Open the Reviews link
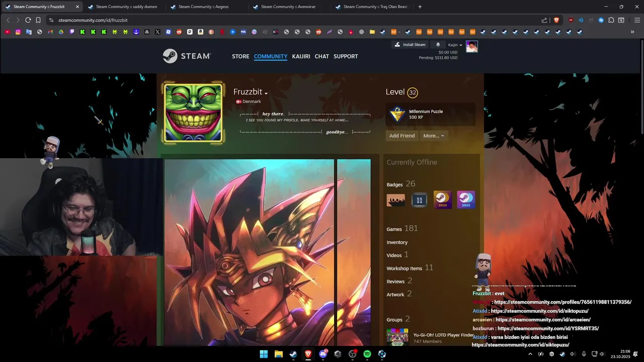Viewport: 644px width, 362px height. 399,281
